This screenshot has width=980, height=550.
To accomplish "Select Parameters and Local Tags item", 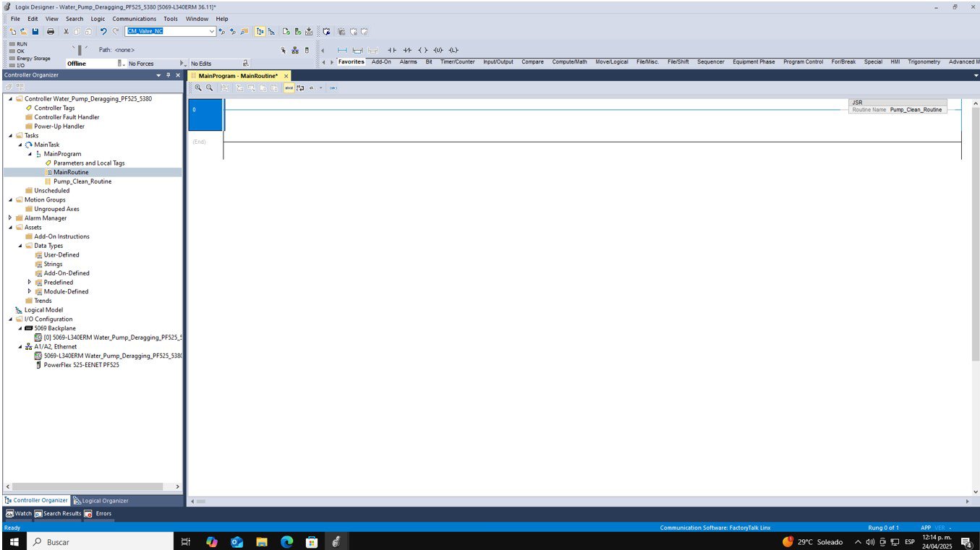I will tap(89, 163).
